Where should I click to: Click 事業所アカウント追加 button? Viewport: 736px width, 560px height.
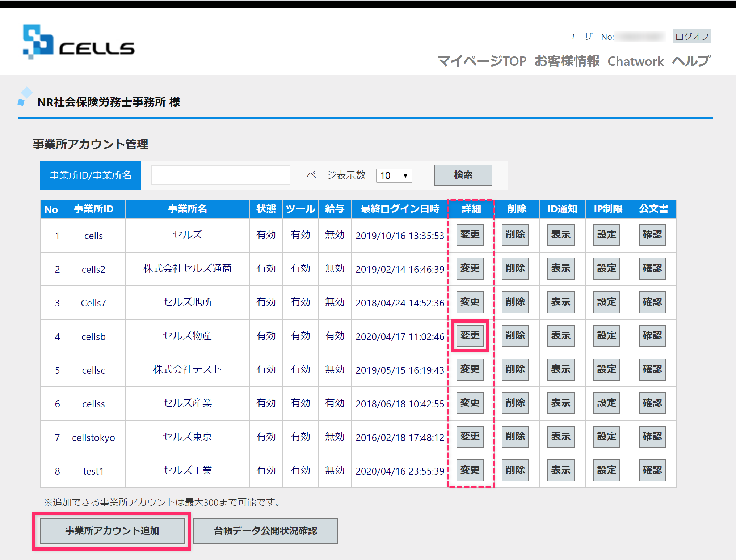(x=112, y=531)
